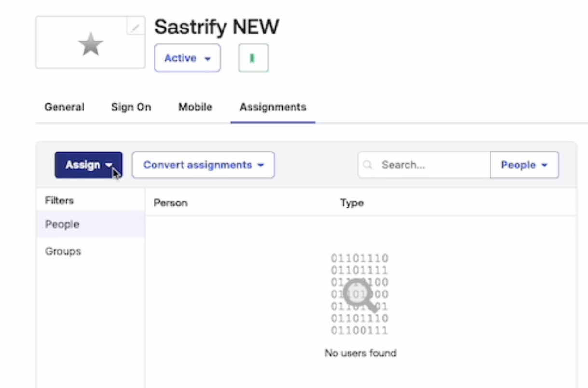Filter assignments by People
Screen dimensions: 588x388
click(x=62, y=224)
